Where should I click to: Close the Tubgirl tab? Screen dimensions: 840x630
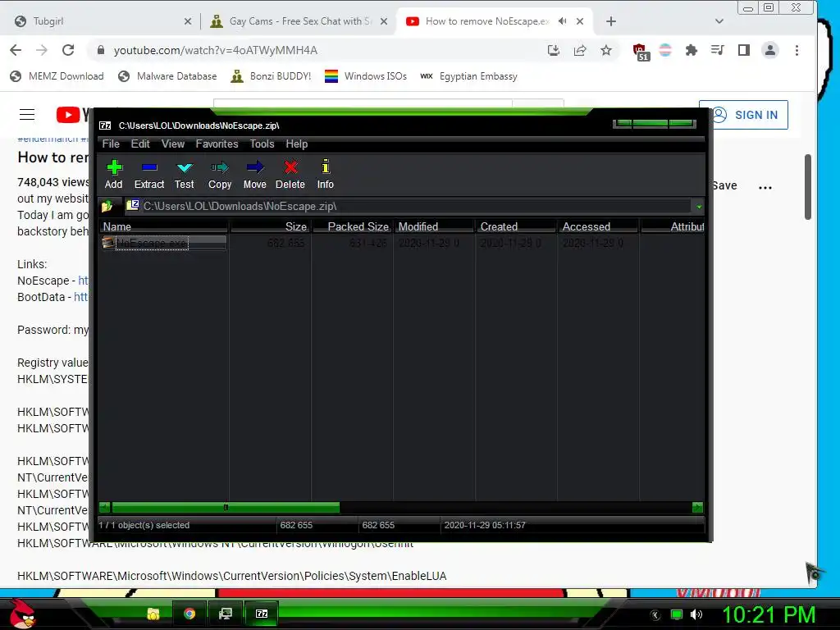(x=188, y=21)
